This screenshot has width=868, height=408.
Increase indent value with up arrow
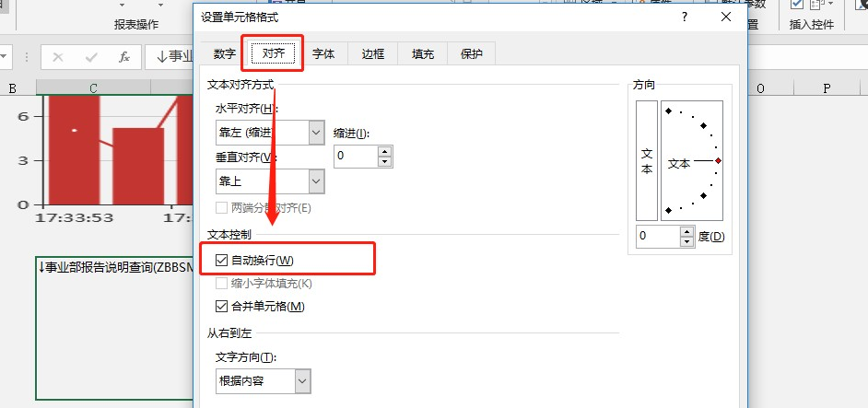click(384, 151)
